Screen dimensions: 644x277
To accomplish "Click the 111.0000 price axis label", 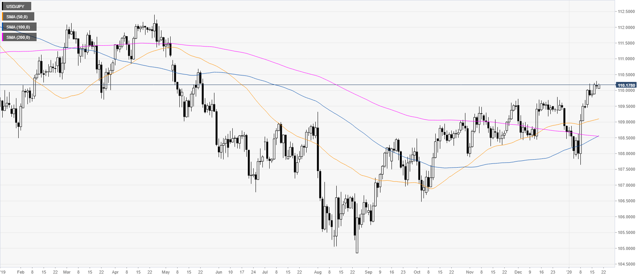I will [626, 59].
